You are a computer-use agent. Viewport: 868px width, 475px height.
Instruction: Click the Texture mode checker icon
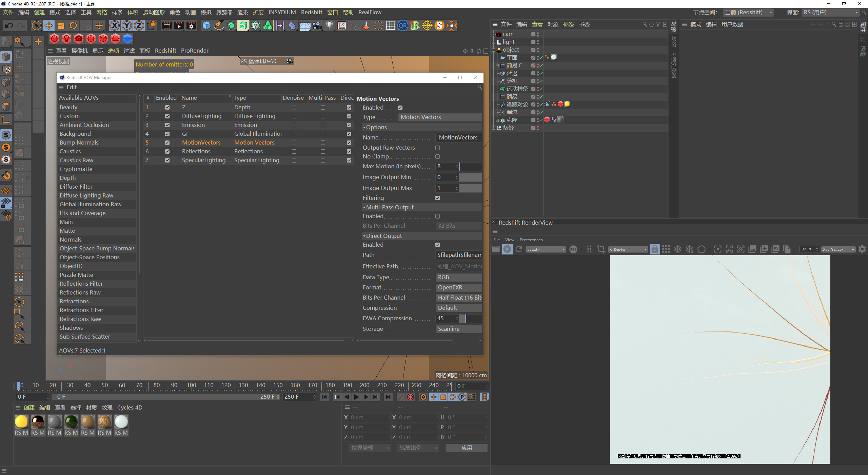point(6,69)
